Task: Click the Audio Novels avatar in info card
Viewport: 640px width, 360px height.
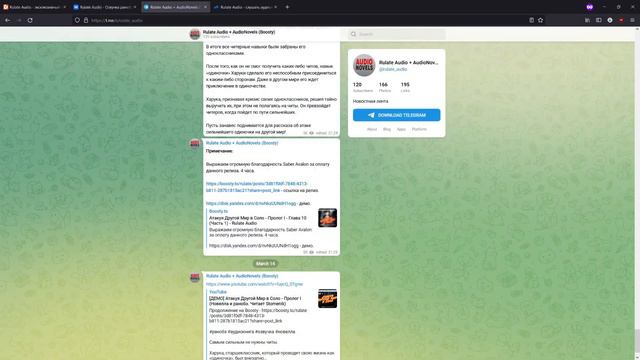Action: [x=364, y=65]
